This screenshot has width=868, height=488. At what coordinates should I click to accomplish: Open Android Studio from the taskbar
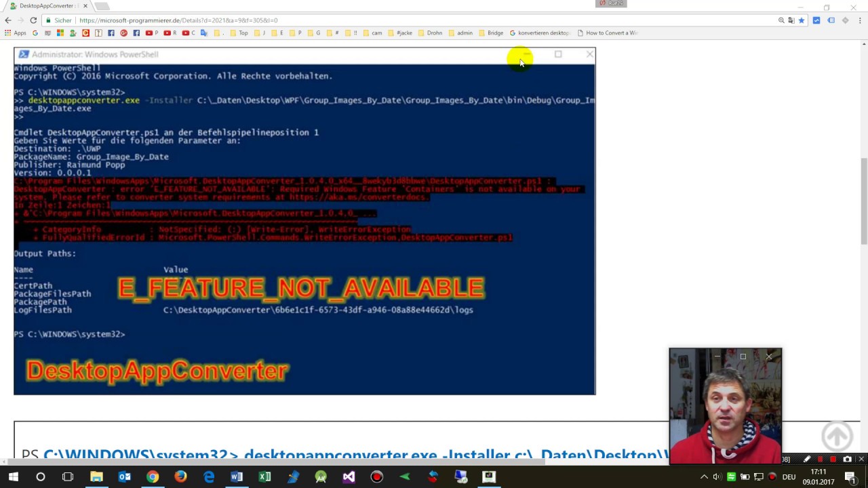(x=321, y=477)
